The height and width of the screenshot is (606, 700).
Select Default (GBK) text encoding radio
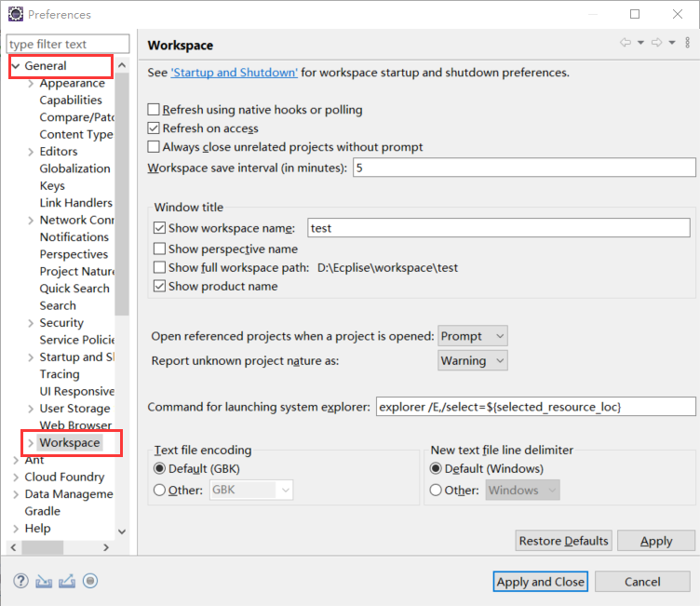tap(159, 468)
